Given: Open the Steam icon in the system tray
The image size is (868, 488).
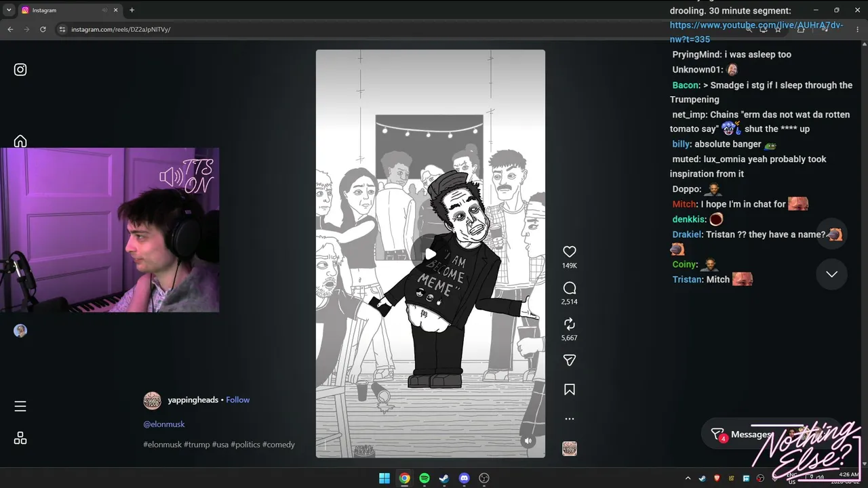Looking at the screenshot, I should click(703, 479).
